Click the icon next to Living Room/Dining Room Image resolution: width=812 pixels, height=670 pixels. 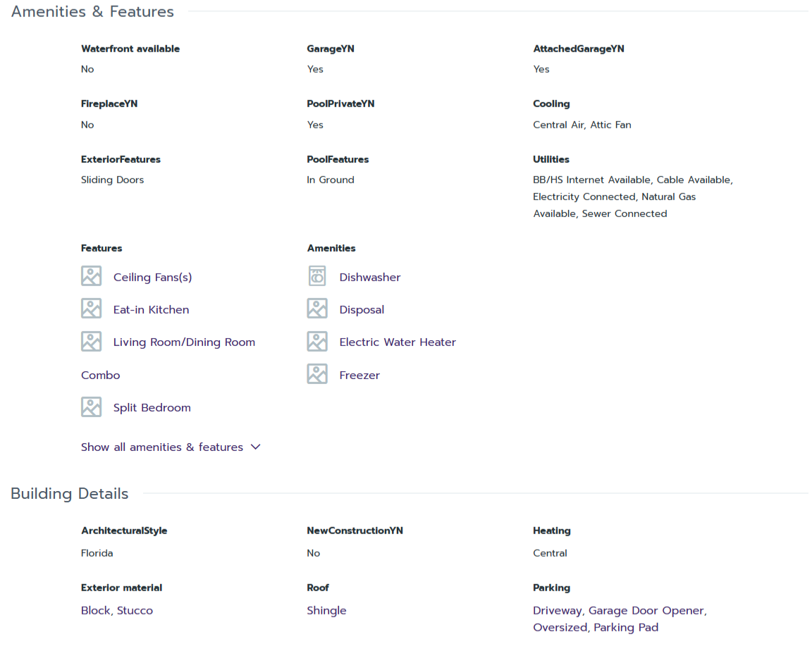click(x=91, y=342)
